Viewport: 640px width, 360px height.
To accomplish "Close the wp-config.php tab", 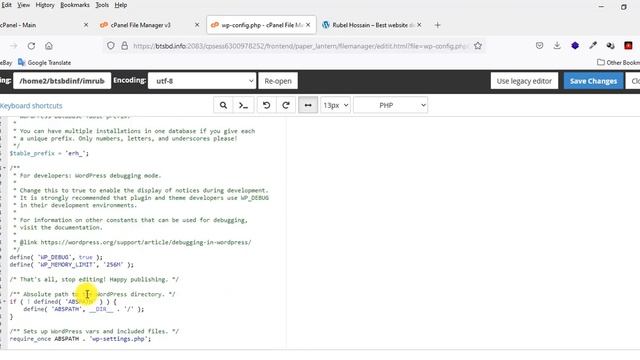I will coord(308,25).
